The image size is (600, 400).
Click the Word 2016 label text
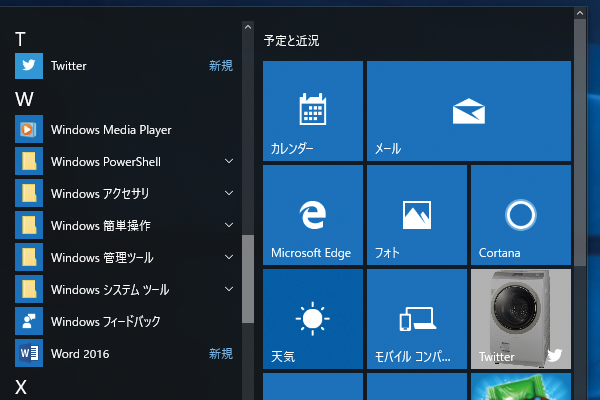click(x=80, y=354)
